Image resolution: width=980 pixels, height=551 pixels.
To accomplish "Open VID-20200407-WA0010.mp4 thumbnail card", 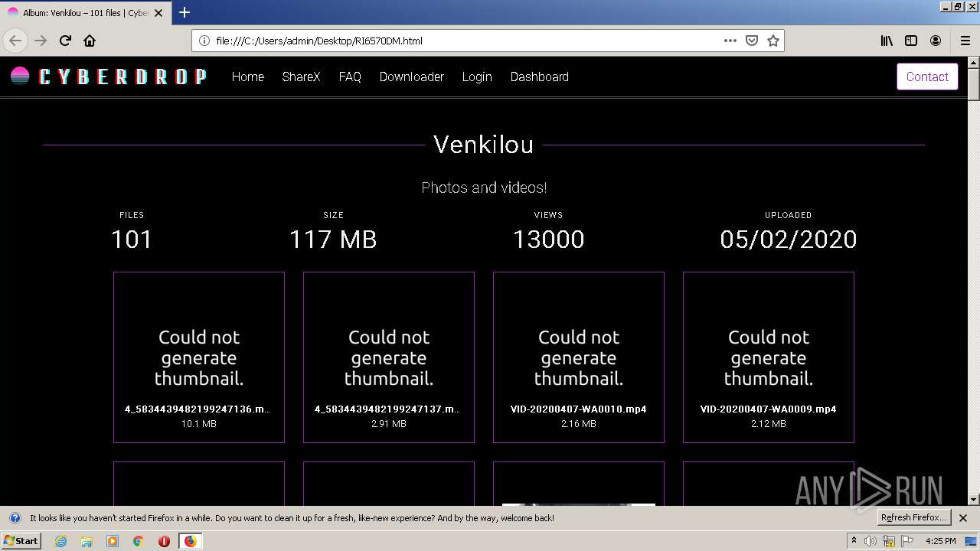I will pyautogui.click(x=579, y=357).
